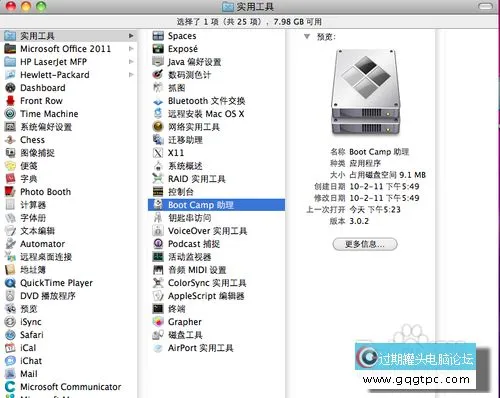Select the 便笺 row
The height and width of the screenshot is (398, 500).
coord(70,166)
